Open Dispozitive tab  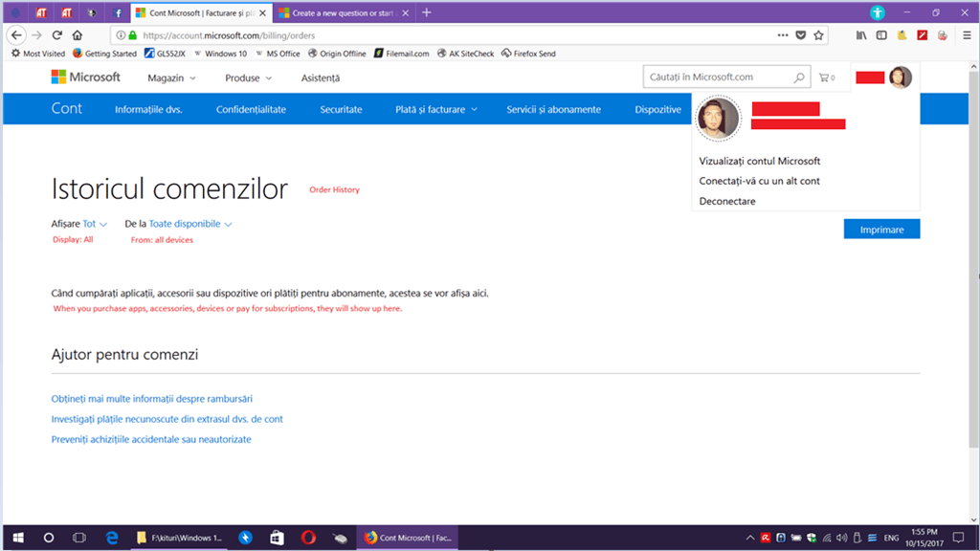point(658,109)
